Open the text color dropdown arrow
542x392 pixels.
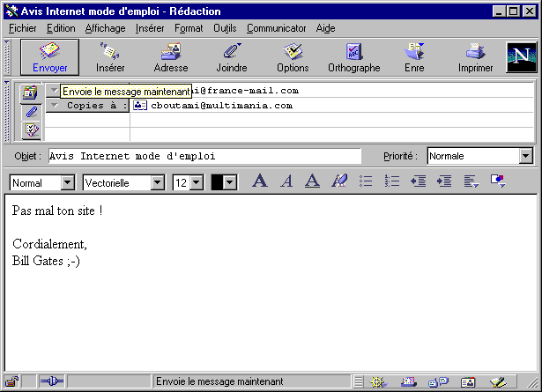point(230,182)
